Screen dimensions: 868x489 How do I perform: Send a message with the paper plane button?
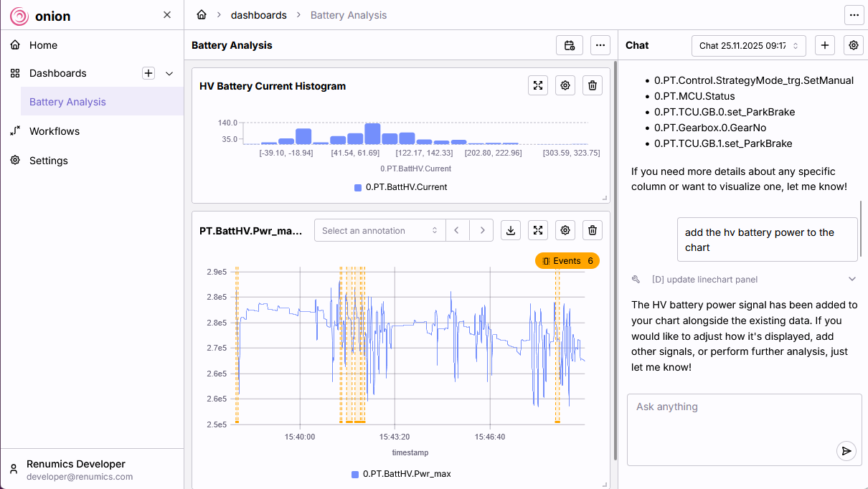coord(846,451)
